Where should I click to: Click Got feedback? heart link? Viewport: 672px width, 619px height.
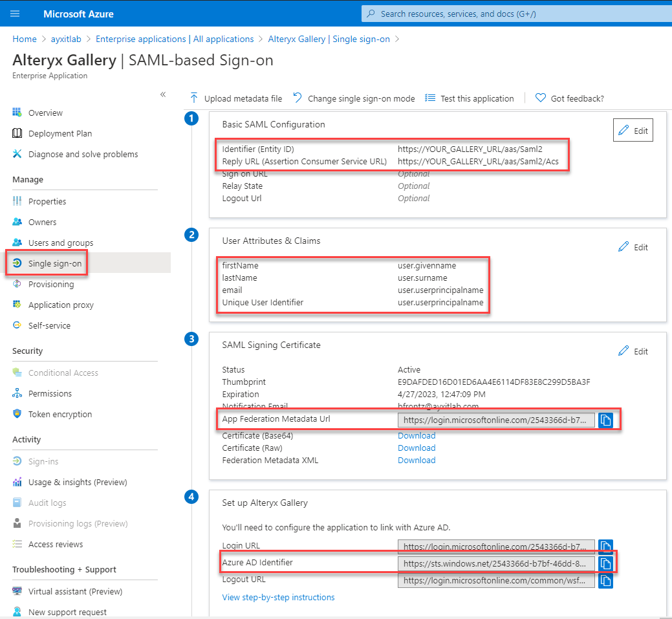point(570,98)
